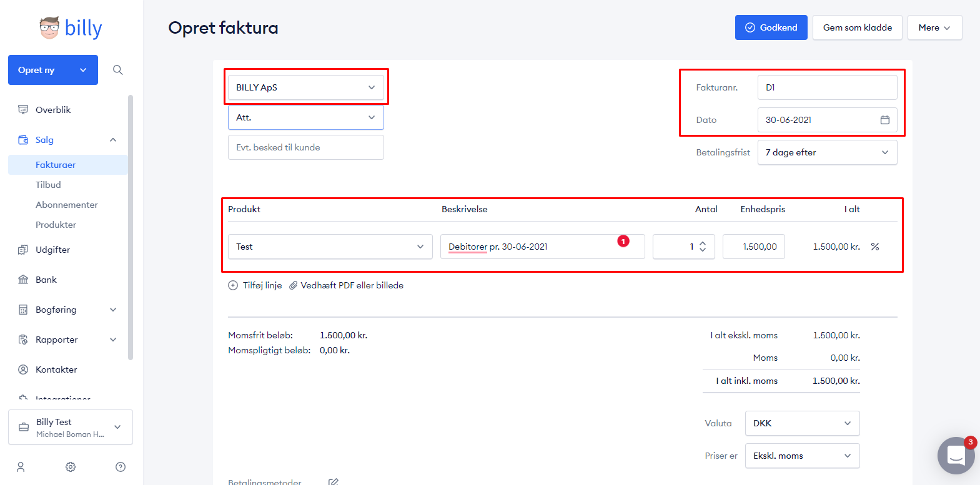Click the Udgifter receipt icon
Image resolution: width=980 pixels, height=485 pixels.
(x=23, y=250)
